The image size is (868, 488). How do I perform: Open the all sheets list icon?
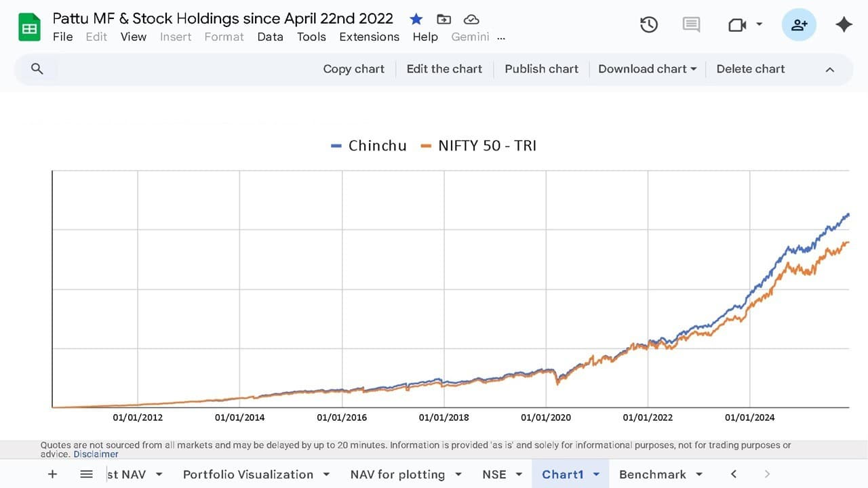pyautogui.click(x=86, y=474)
